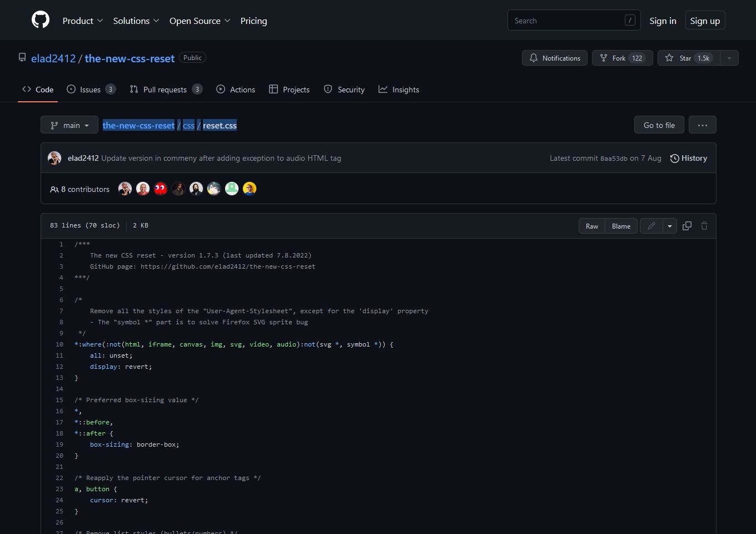Switch to the Insights tab
The width and height of the screenshot is (756, 534).
399,90
